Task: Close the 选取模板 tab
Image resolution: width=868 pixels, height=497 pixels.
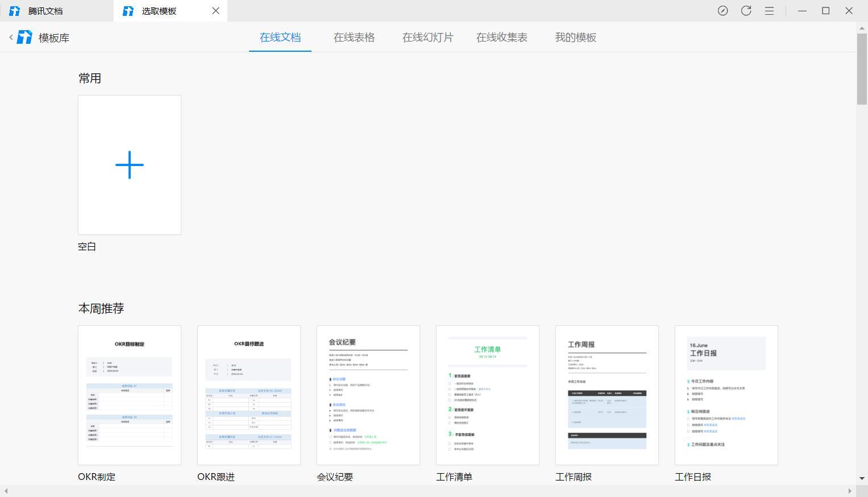Action: click(215, 11)
